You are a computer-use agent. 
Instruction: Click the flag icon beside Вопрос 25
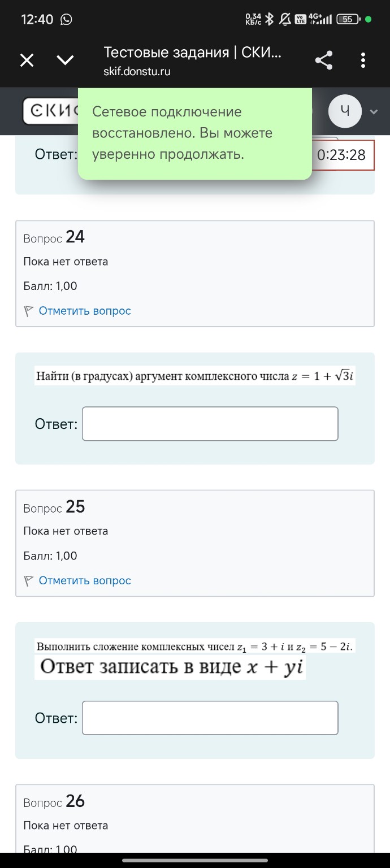(x=28, y=580)
